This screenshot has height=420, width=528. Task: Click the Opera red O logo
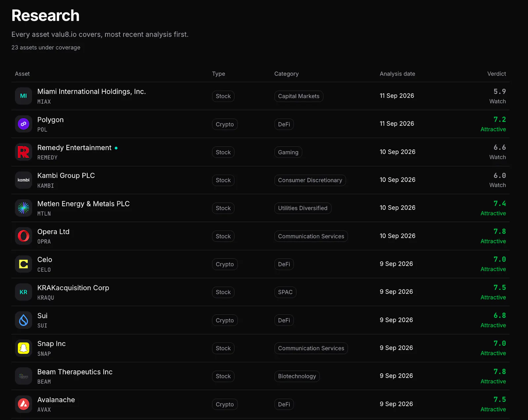click(23, 236)
